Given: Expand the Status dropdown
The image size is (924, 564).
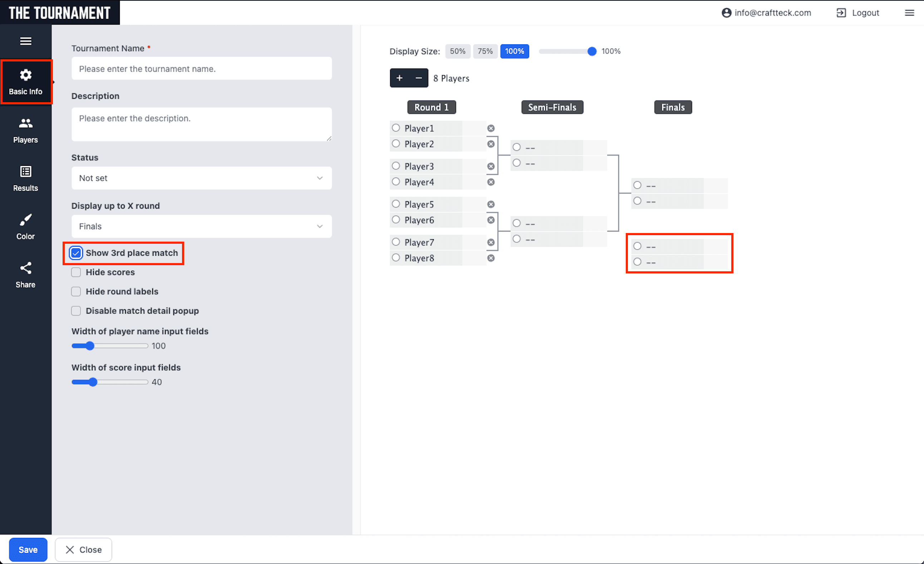Looking at the screenshot, I should [x=201, y=178].
